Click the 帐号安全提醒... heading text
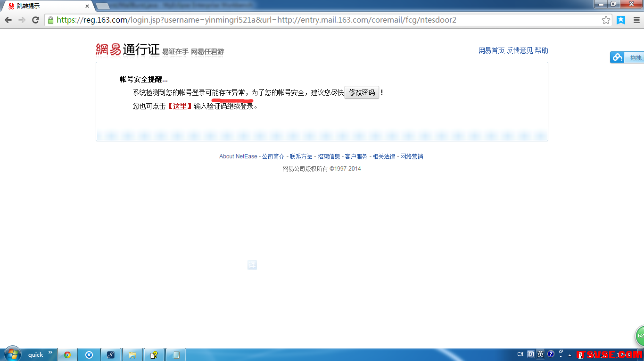The width and height of the screenshot is (644, 361). click(143, 79)
